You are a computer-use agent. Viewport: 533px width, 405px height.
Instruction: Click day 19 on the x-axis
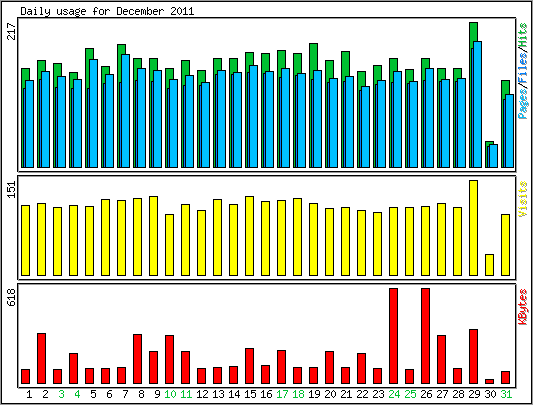click(x=314, y=394)
